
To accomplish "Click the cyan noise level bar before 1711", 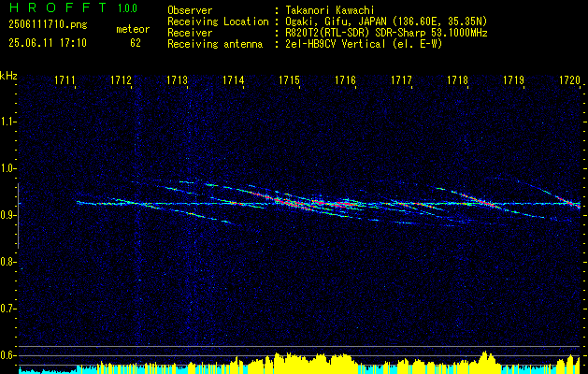I will (x=48, y=371).
